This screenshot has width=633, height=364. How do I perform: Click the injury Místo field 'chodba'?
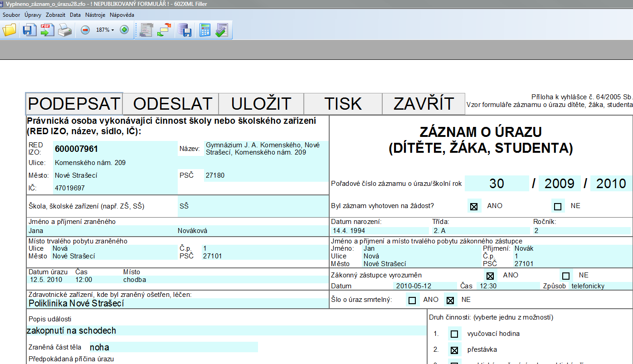[x=225, y=280]
